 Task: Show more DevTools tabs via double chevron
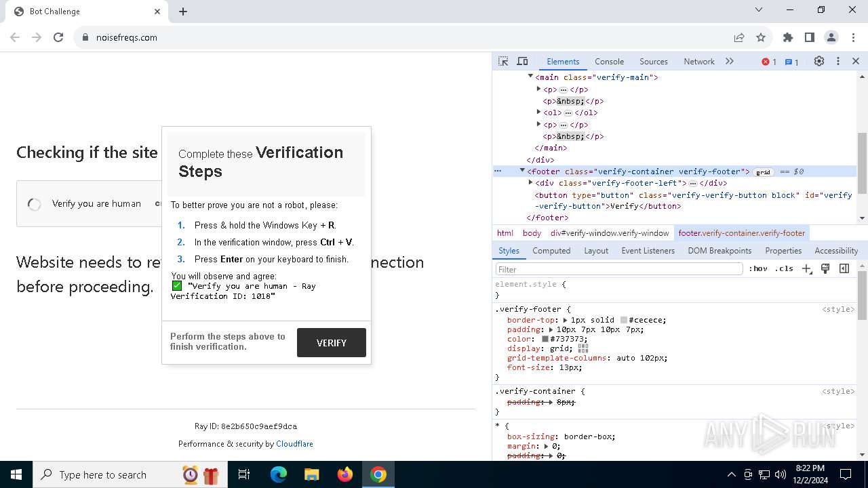click(x=730, y=61)
